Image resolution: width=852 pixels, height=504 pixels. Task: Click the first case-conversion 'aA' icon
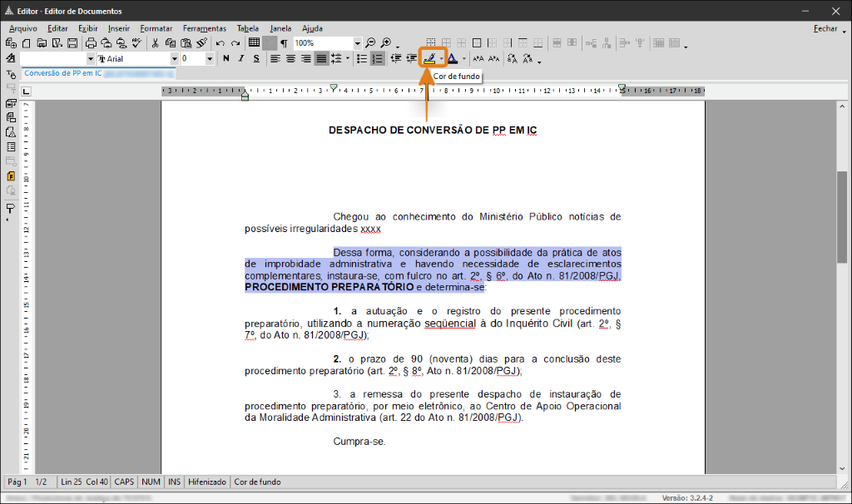[x=512, y=59]
